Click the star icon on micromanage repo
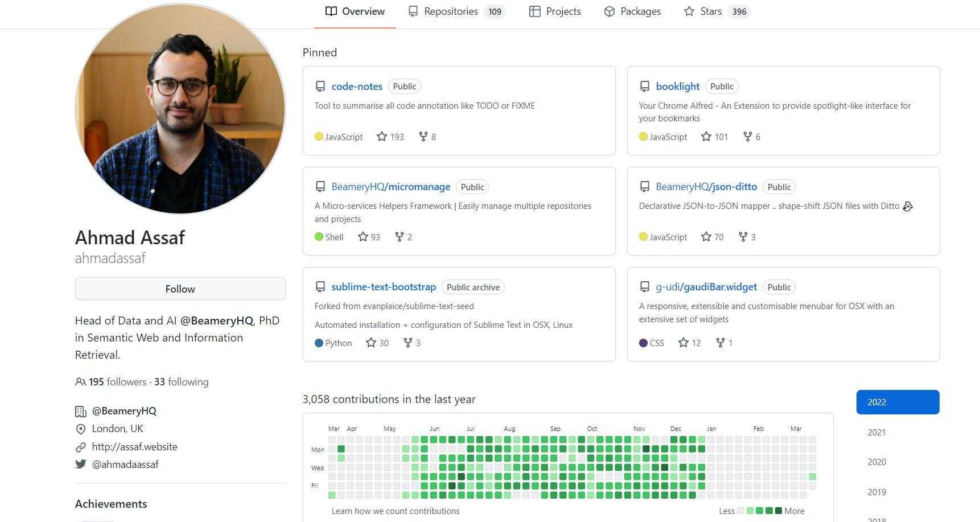The width and height of the screenshot is (980, 522). pos(363,237)
